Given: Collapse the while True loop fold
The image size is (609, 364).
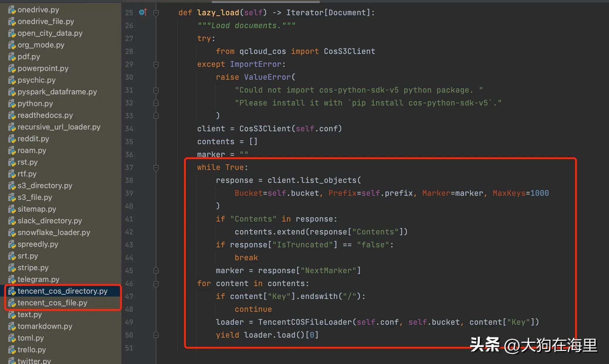Looking at the screenshot, I should tap(156, 167).
